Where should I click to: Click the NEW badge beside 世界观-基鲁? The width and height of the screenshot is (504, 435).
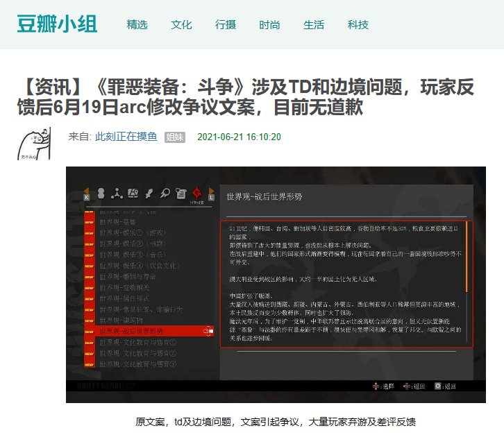[89, 222]
